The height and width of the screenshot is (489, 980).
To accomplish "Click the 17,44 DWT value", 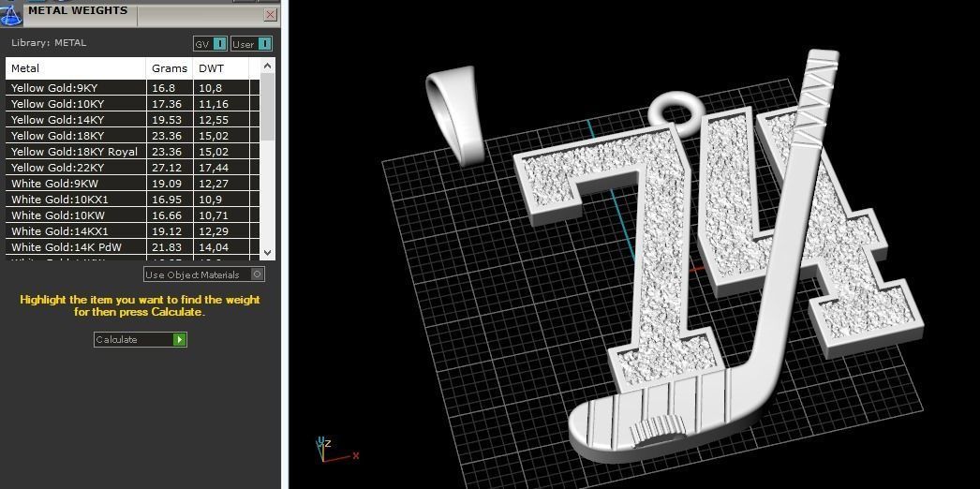I will click(214, 168).
